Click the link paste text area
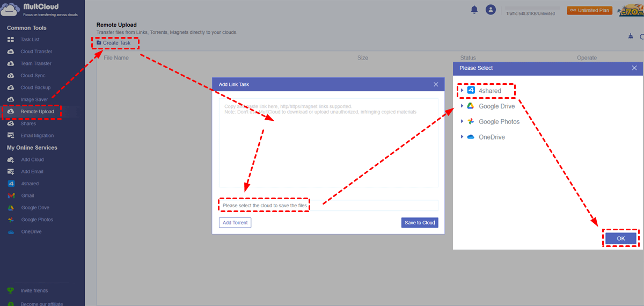This screenshot has height=306, width=644. click(328, 143)
